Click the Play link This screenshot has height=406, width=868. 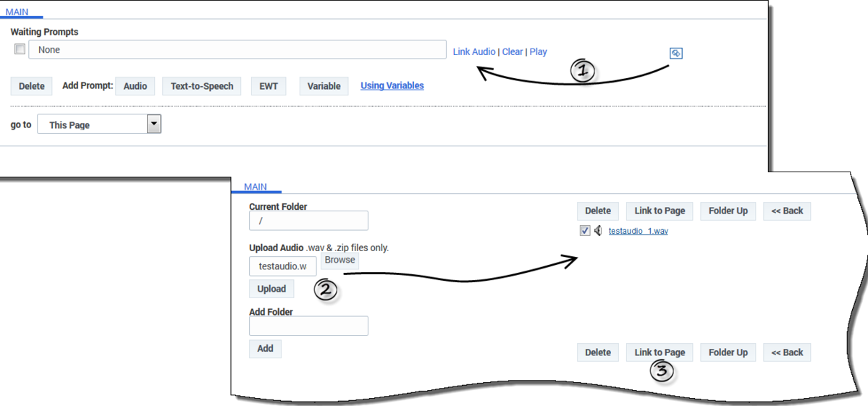click(x=538, y=51)
